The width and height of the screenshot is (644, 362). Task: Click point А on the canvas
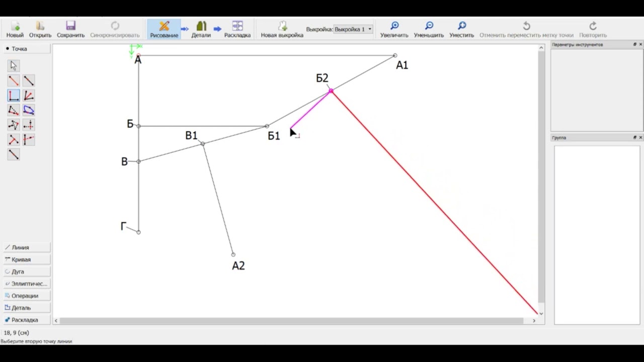138,55
